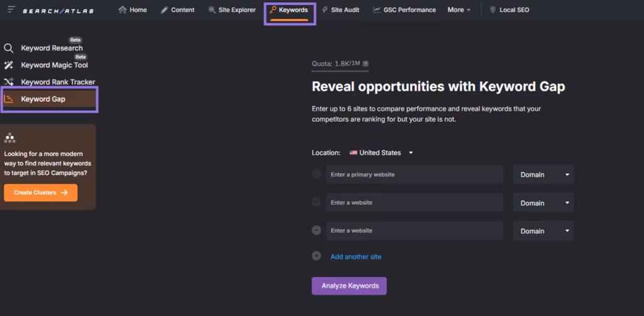Go to the Site Audit tab
This screenshot has height=316, width=644.
point(340,10)
